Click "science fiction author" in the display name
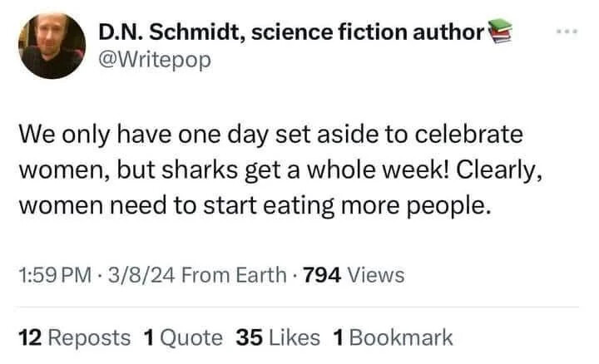 tap(368, 33)
